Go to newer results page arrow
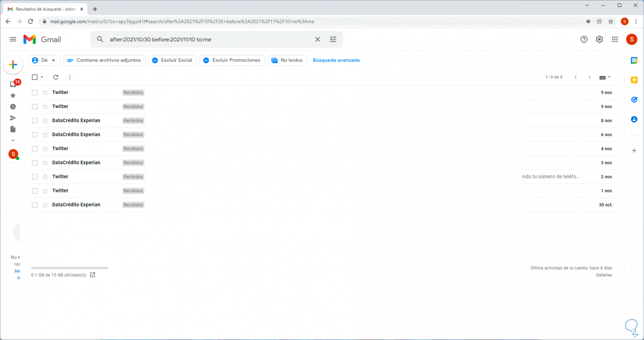The width and height of the screenshot is (644, 340). (576, 77)
